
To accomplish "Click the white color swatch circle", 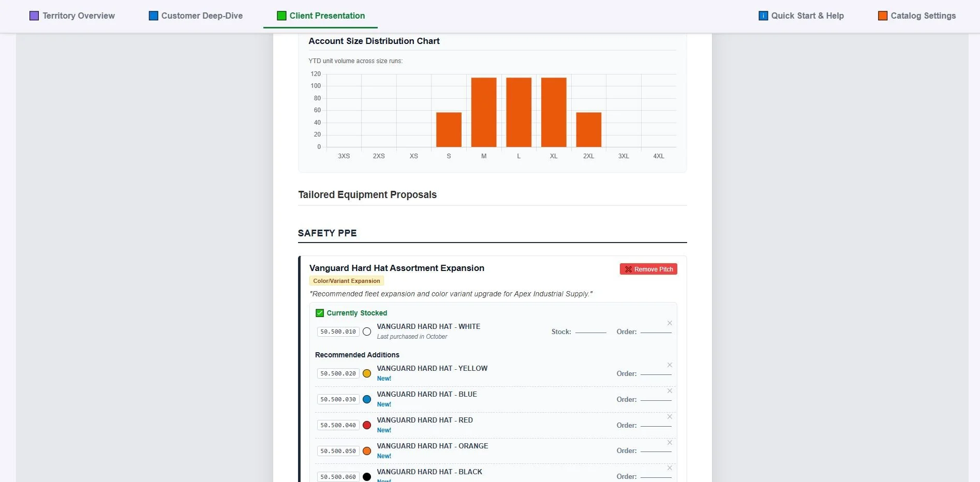I will [x=367, y=332].
